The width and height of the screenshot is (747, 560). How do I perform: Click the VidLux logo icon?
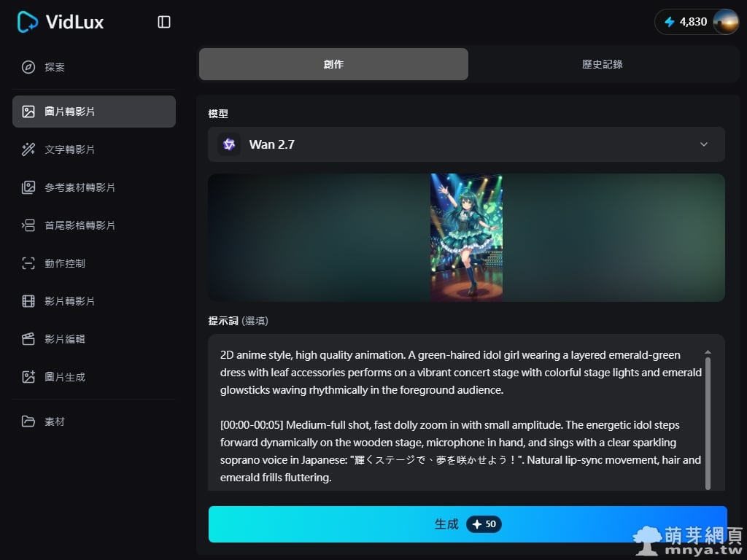pos(28,22)
